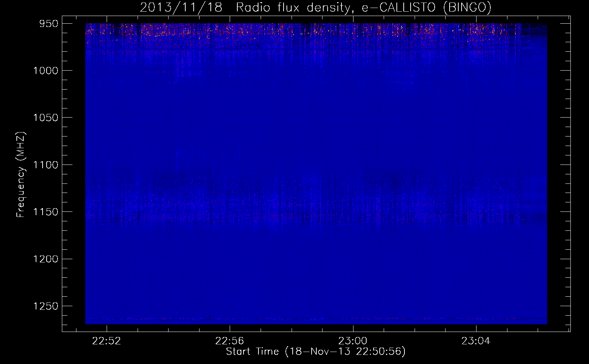The width and height of the screenshot is (589, 364).
Task: Click the 'Start Time (18-Nov-13 22:50:56)' label
Action: 316,352
